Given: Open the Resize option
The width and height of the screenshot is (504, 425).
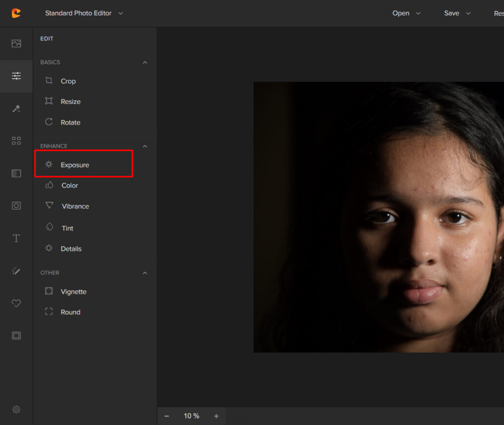Looking at the screenshot, I should pos(71,101).
